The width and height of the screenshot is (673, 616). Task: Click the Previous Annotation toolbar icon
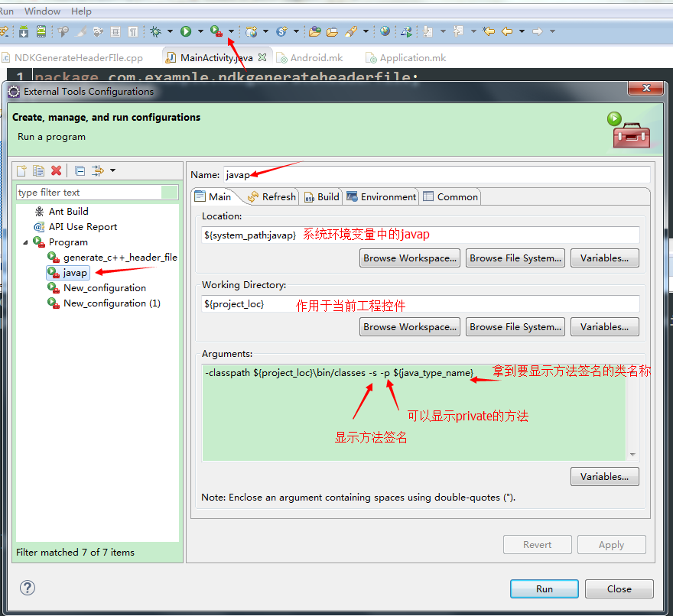[458, 31]
